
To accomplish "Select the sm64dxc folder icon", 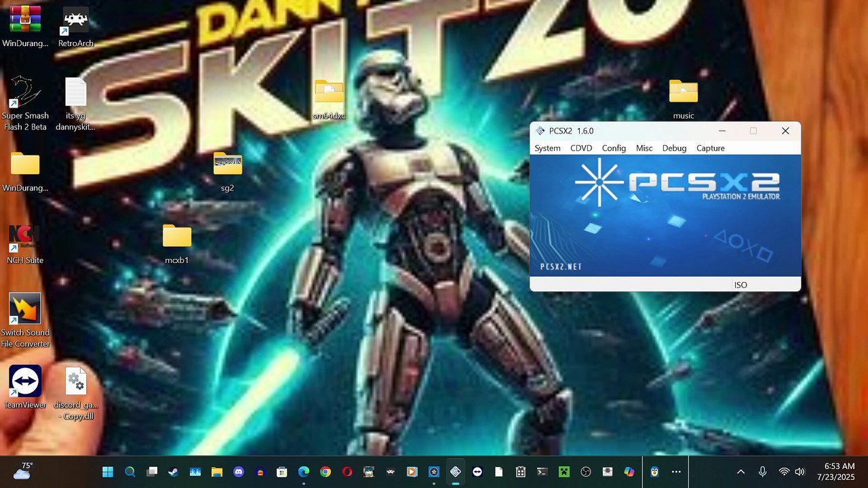I will coord(329,100).
